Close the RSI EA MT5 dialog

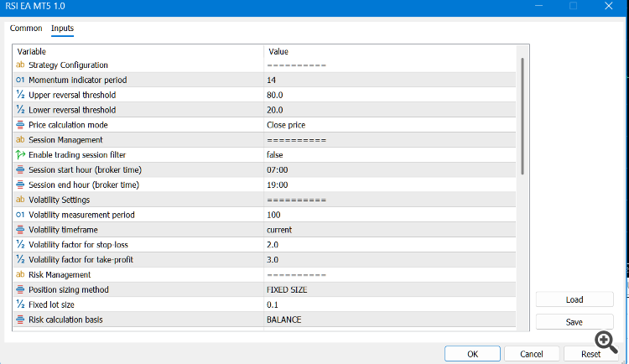point(609,6)
